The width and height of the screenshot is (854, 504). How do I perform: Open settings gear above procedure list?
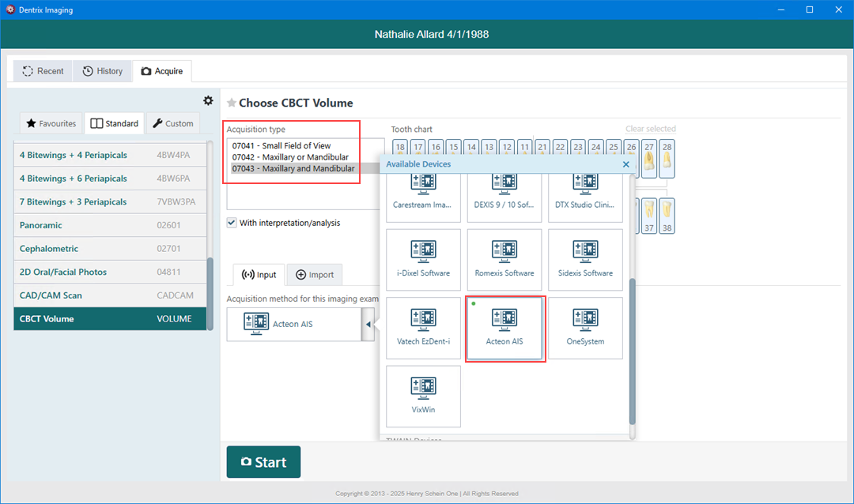(x=208, y=100)
